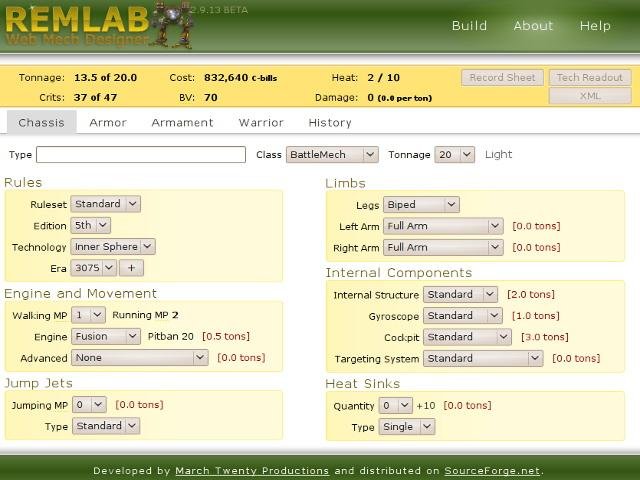Open the Tonnage dropdown

point(457,155)
